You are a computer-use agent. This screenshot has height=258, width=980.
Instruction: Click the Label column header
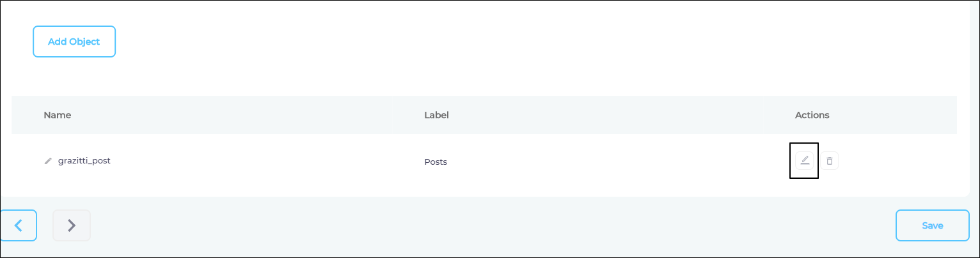click(436, 115)
